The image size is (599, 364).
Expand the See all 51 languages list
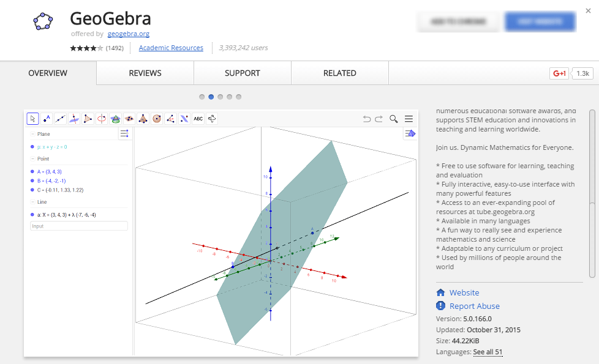point(488,352)
